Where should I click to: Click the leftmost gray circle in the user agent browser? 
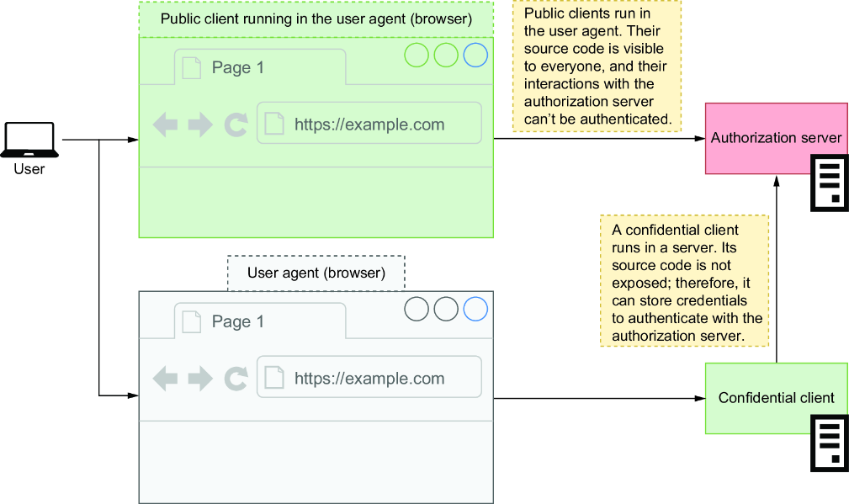point(417,309)
